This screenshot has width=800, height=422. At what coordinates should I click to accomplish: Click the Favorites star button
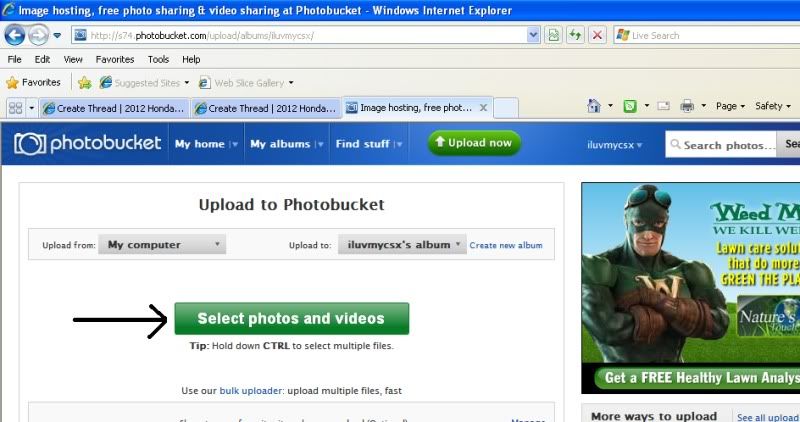tap(34, 82)
